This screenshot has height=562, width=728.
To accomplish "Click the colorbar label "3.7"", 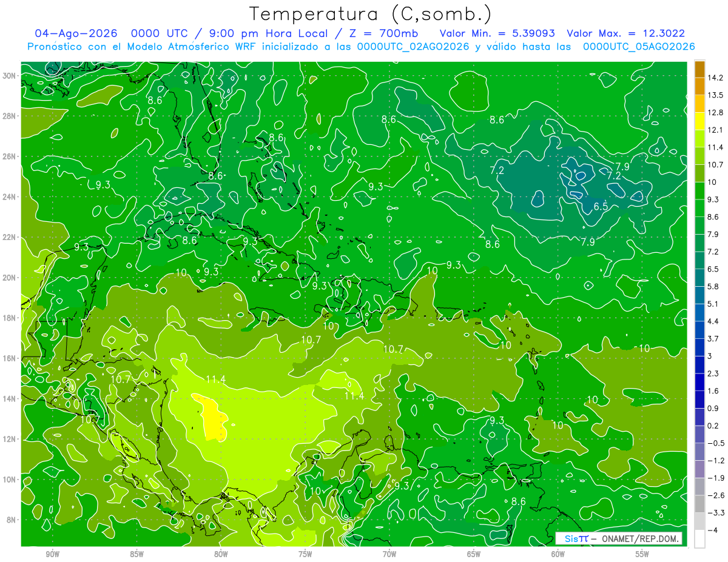I will [x=713, y=338].
